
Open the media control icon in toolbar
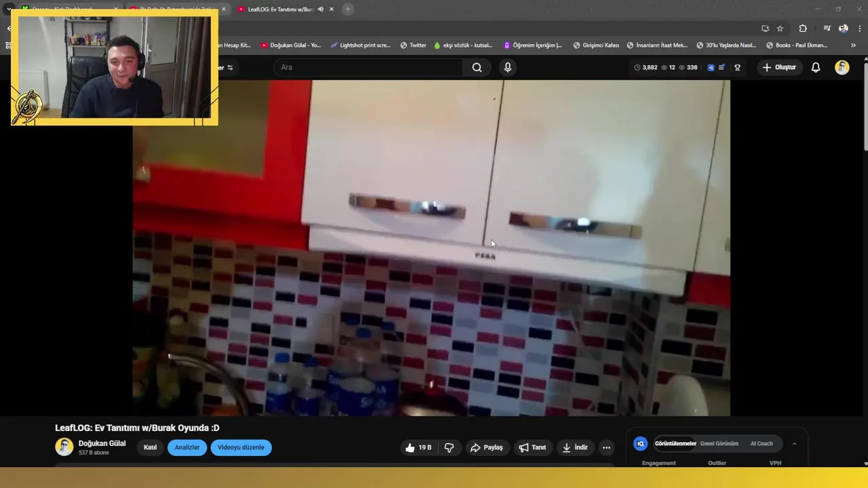(827, 28)
